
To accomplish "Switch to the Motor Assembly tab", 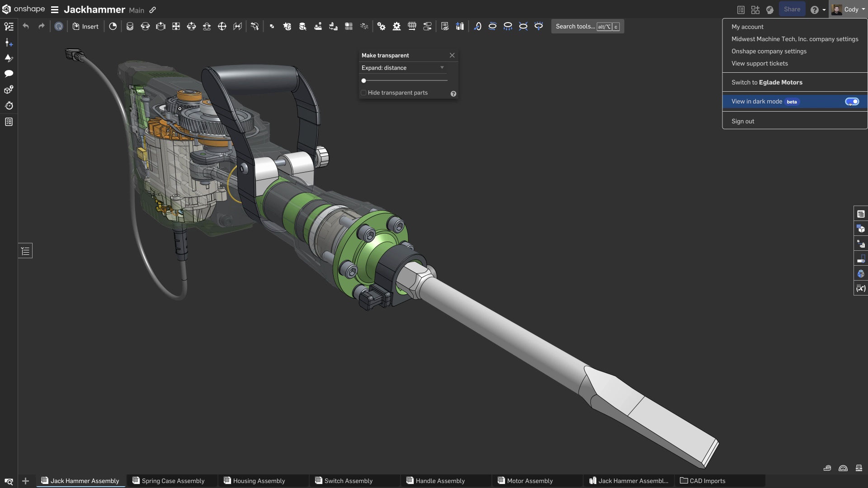I will [529, 481].
